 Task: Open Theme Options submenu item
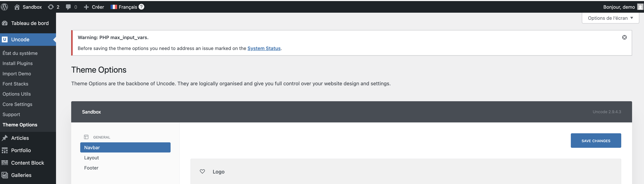click(x=20, y=125)
